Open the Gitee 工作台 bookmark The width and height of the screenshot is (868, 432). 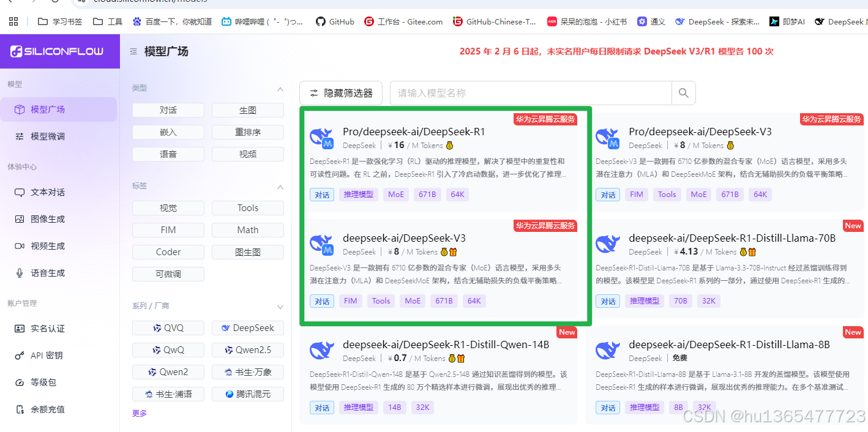click(x=403, y=21)
